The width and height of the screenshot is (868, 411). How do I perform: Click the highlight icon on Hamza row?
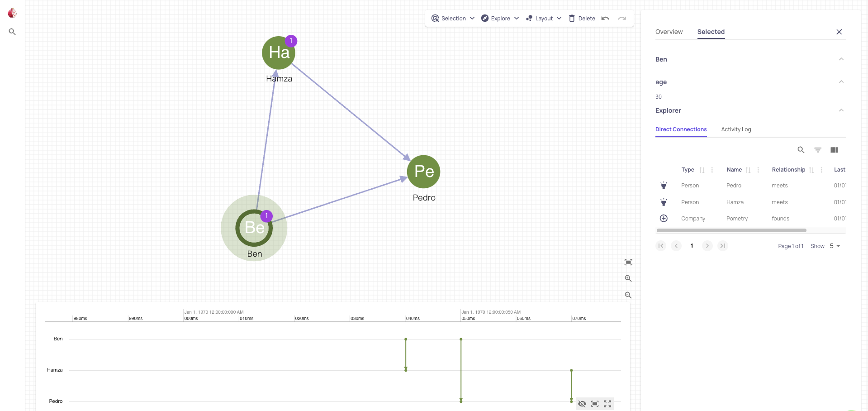pyautogui.click(x=664, y=202)
